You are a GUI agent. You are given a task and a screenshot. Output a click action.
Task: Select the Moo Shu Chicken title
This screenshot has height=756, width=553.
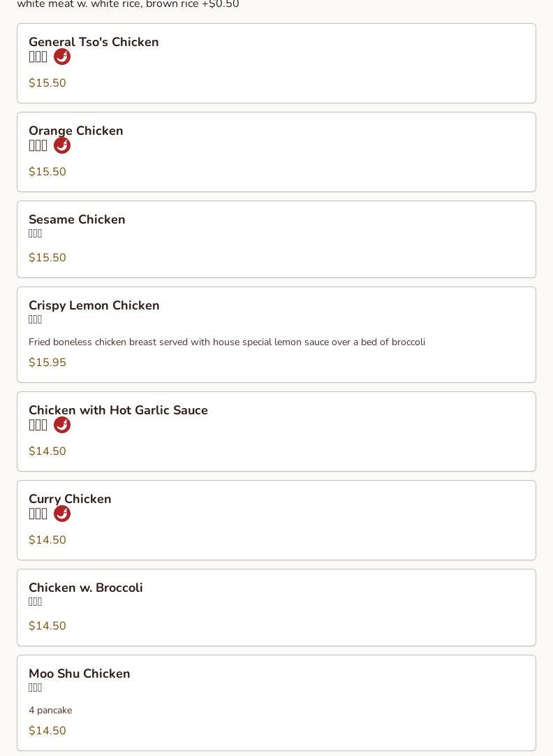point(79,674)
